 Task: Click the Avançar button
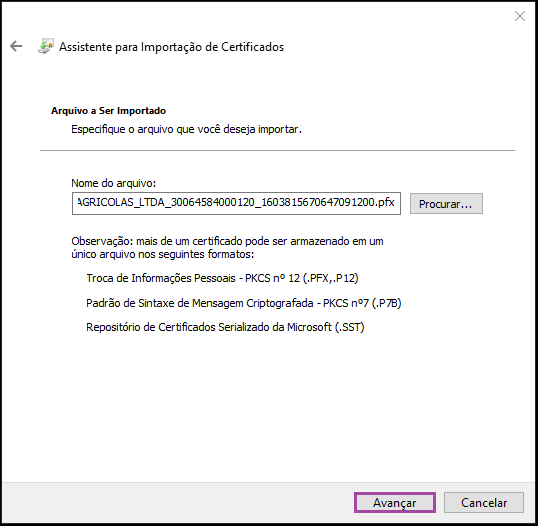(x=395, y=502)
